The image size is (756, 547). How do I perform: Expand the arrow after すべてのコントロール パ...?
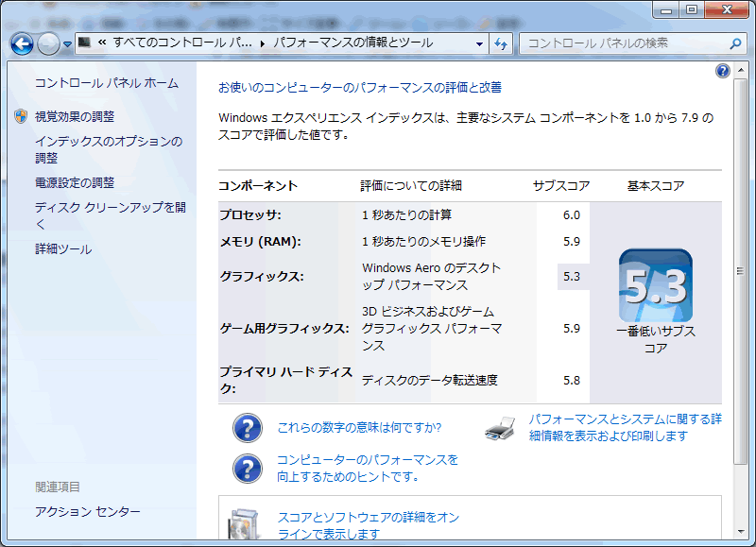pyautogui.click(x=263, y=43)
